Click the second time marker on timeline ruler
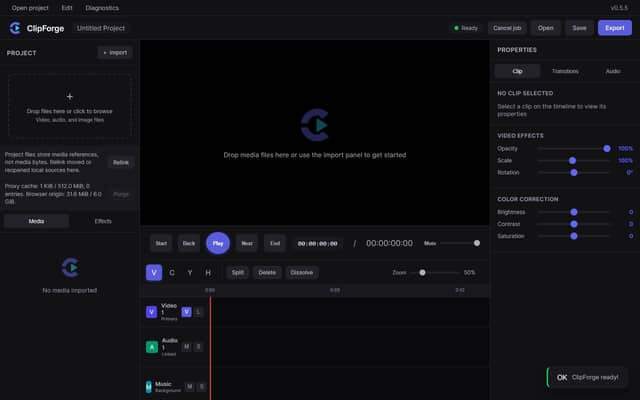The height and width of the screenshot is (400, 640). click(x=335, y=291)
